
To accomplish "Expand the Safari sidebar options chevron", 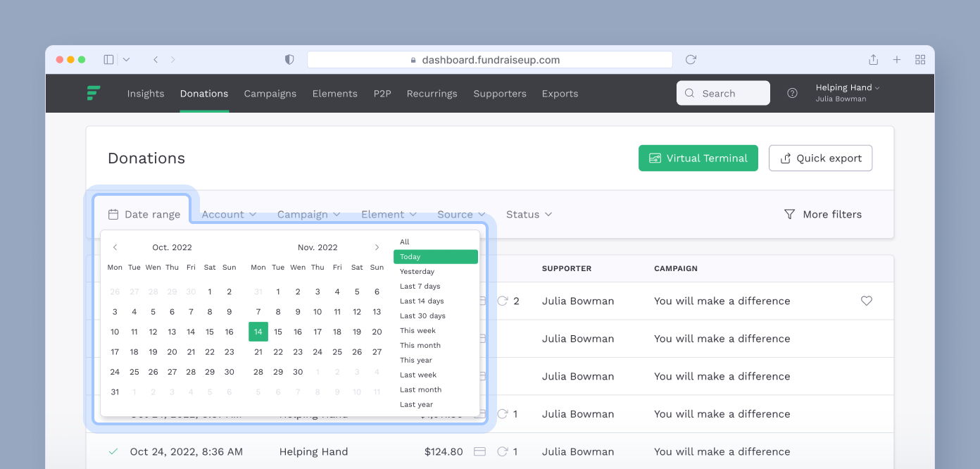I will (x=126, y=60).
